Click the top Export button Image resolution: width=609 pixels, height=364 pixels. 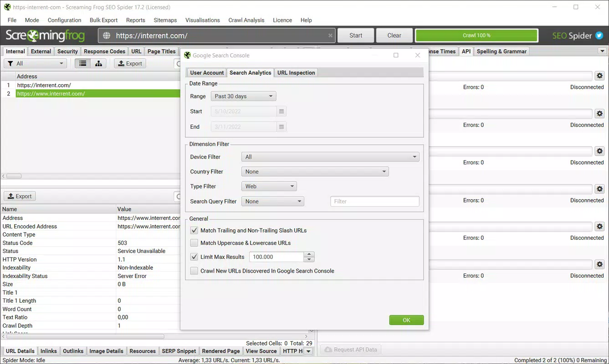pyautogui.click(x=130, y=64)
